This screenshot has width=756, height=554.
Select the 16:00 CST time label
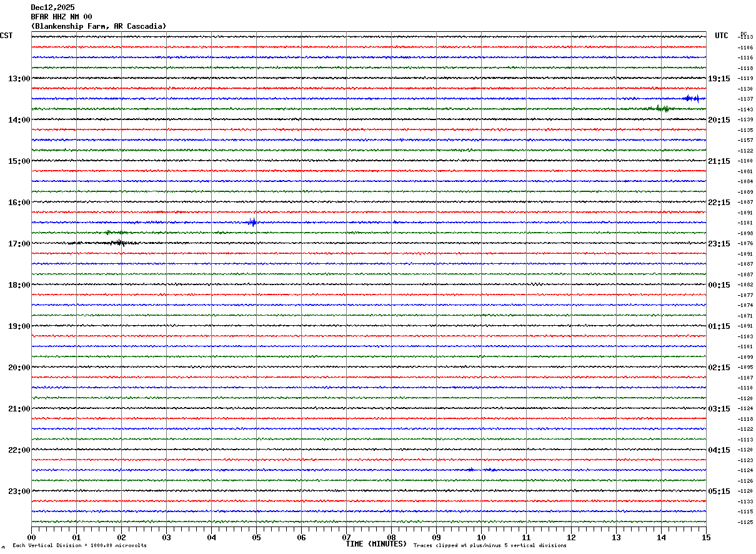(x=19, y=203)
